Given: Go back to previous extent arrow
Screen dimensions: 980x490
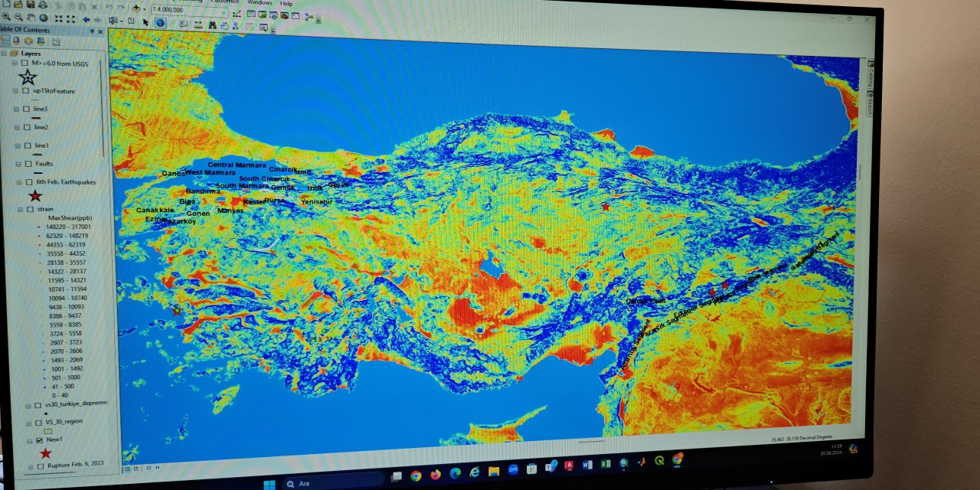Looking at the screenshot, I should point(86,18).
